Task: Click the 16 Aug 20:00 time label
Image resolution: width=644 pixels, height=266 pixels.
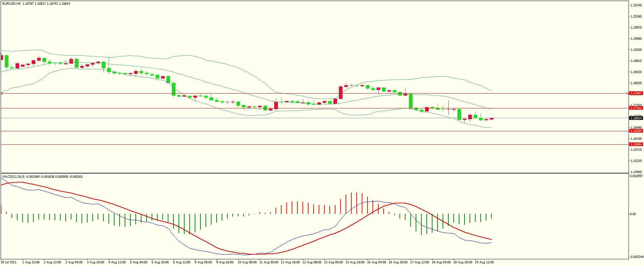Action: click(x=398, y=262)
